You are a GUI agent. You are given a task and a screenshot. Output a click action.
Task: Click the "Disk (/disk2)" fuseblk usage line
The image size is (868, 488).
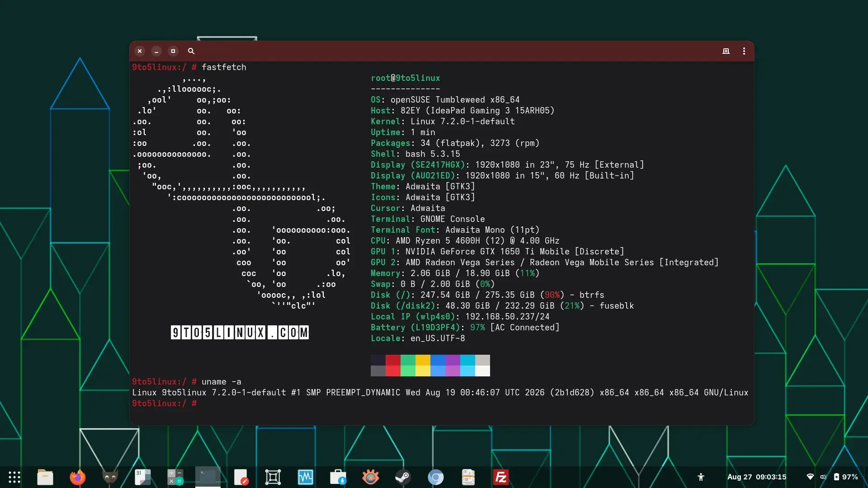pos(502,306)
